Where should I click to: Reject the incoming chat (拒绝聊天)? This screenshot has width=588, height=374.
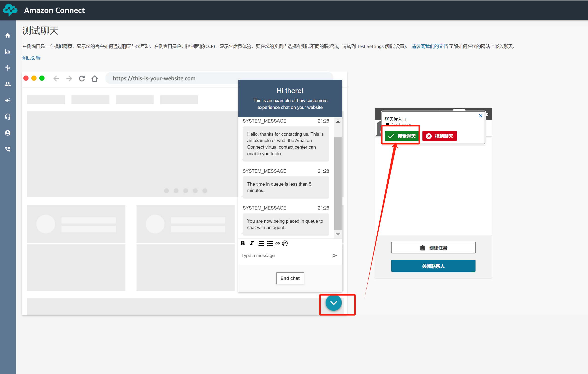pos(439,136)
